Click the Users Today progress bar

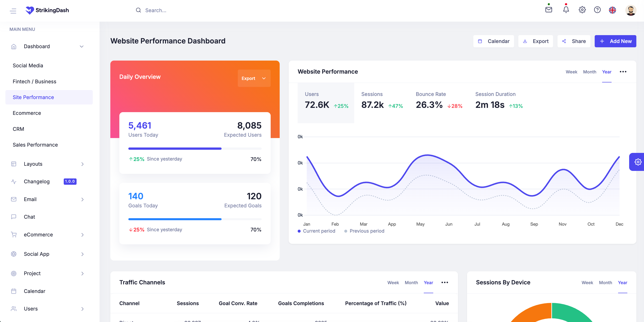click(195, 149)
